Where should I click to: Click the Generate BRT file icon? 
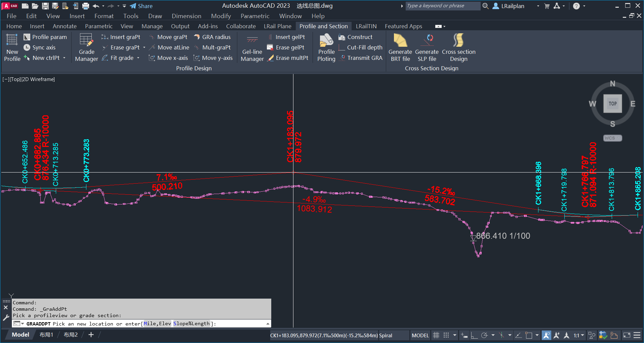coord(400,40)
